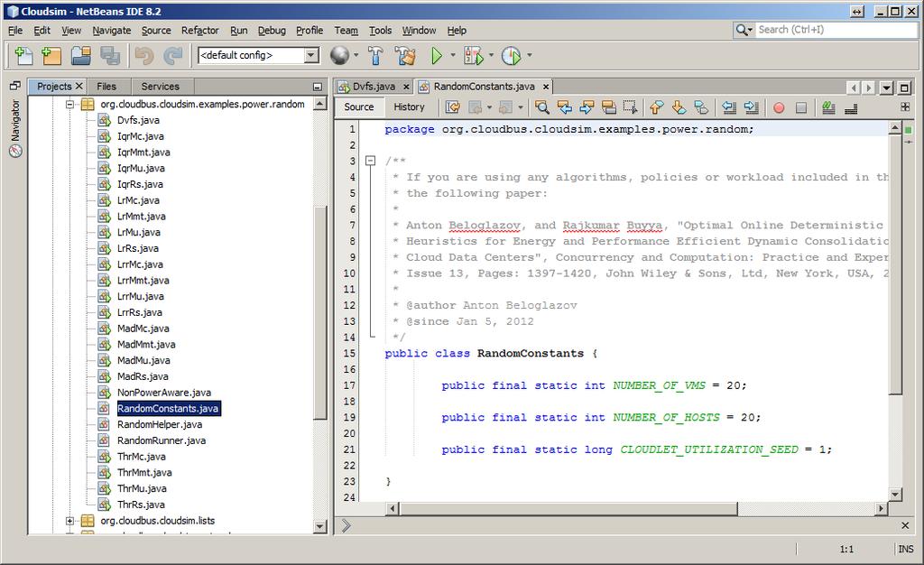The image size is (924, 565).
Task: Open the Tools menu
Action: click(380, 30)
